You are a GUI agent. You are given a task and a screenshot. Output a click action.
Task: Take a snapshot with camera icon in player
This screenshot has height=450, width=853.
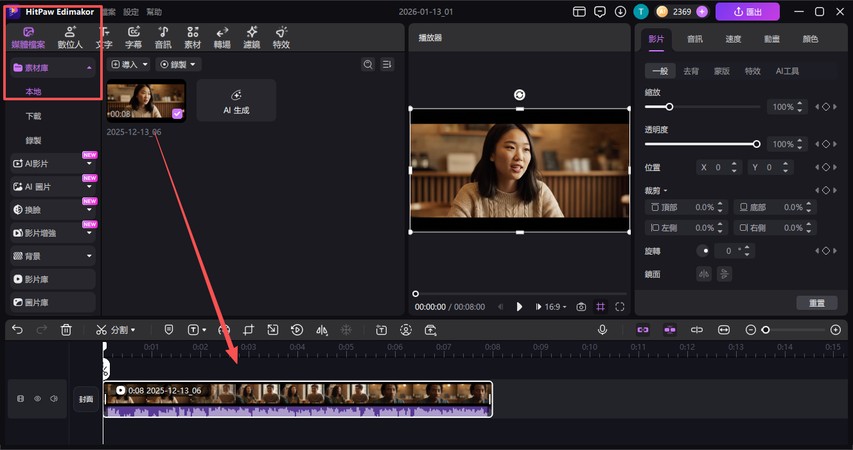(581, 307)
